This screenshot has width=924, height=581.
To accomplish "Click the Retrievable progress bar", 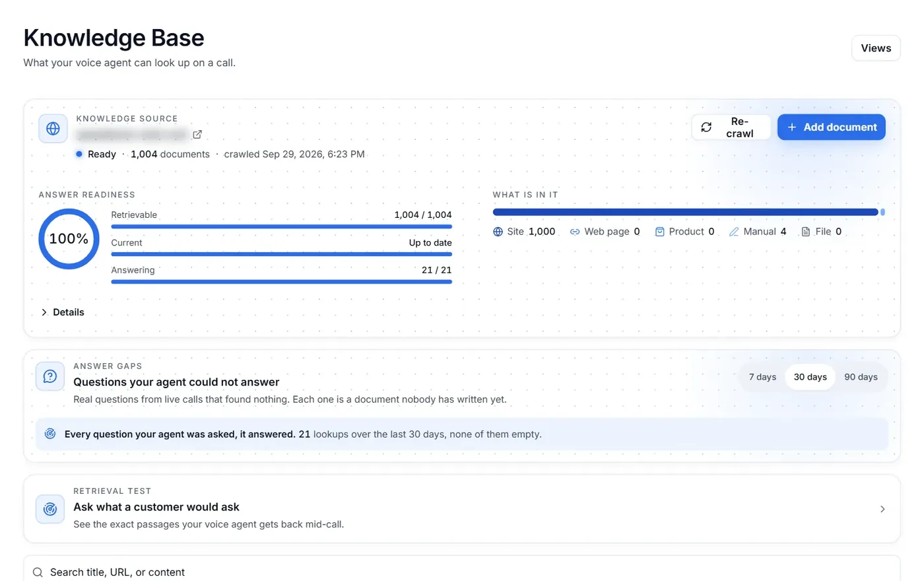I will [281, 226].
